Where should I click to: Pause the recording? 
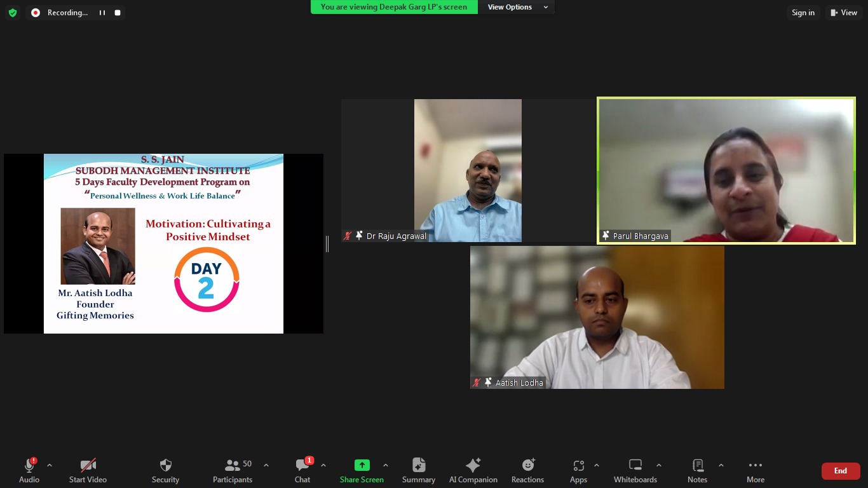click(x=102, y=13)
